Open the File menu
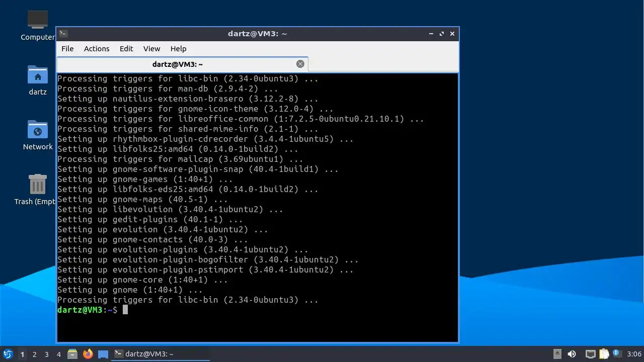The width and height of the screenshot is (644, 362). click(67, 49)
